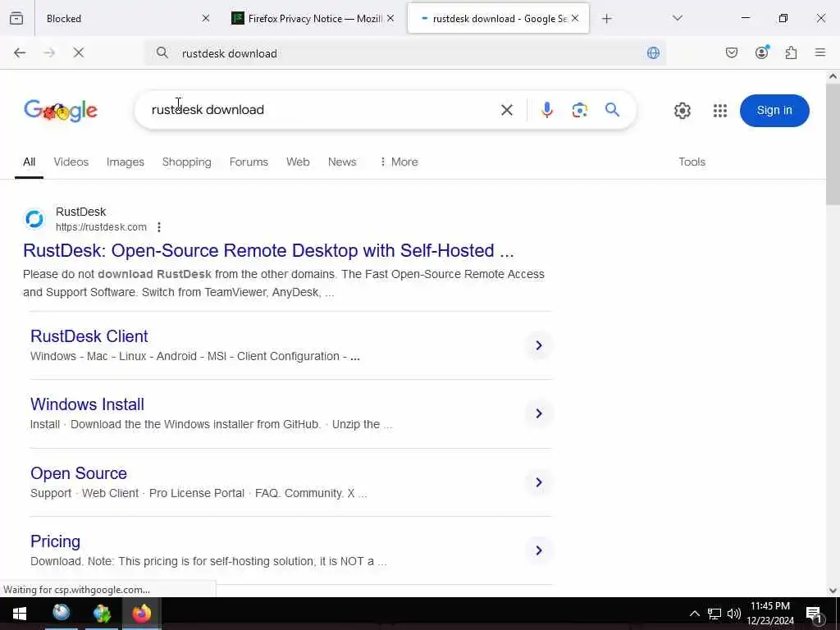
Task: Click the Google search magnifier button
Action: 612,111
